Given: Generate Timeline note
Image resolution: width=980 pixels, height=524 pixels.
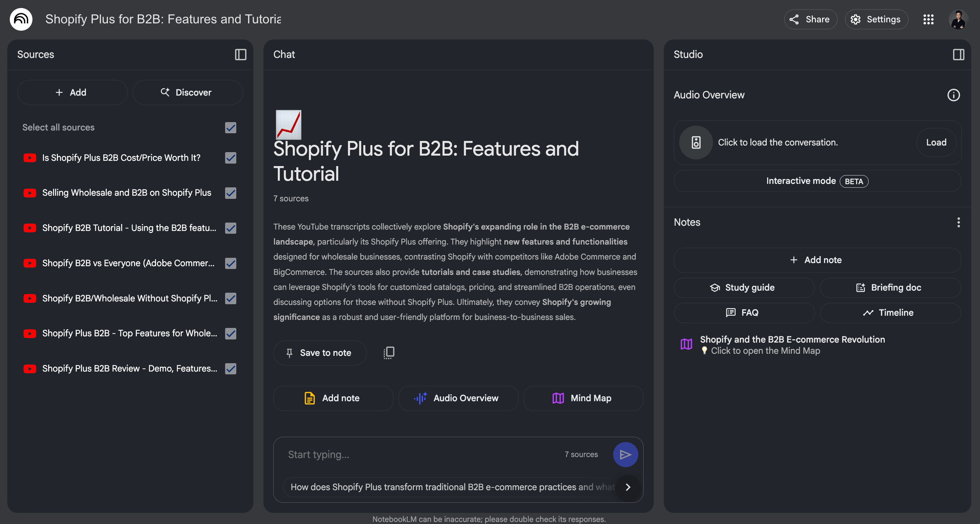Looking at the screenshot, I should (890, 313).
